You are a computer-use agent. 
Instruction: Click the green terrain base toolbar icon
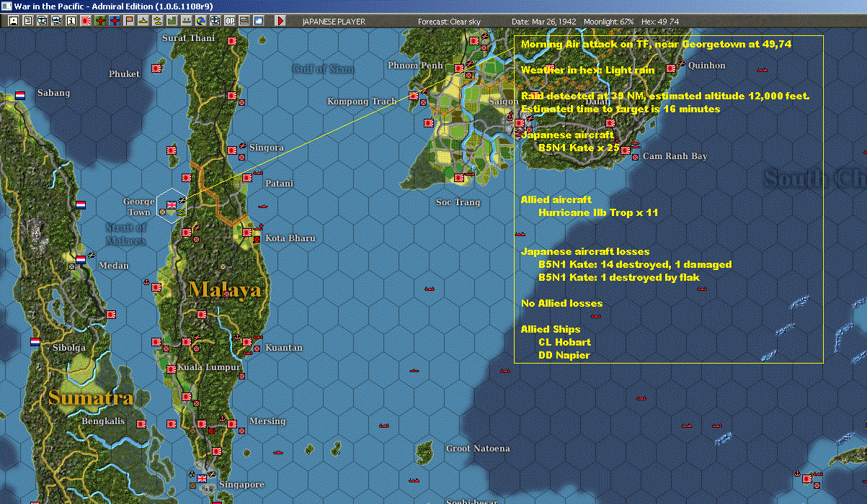tap(172, 21)
